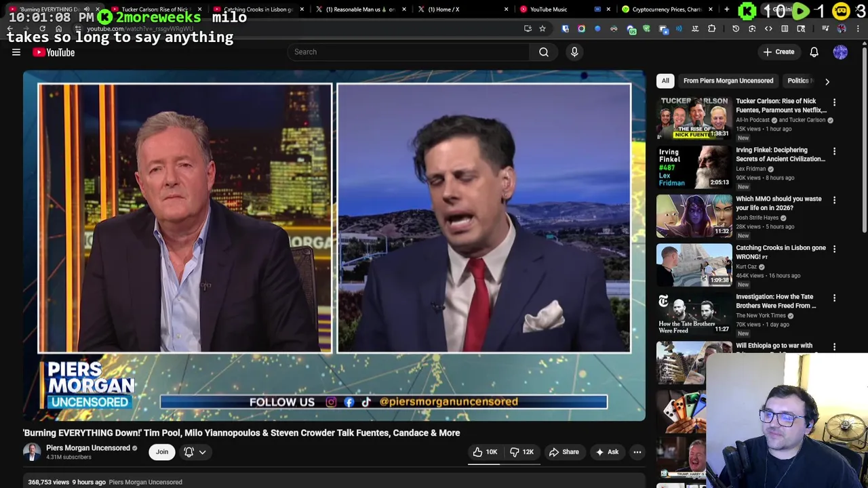Click the browser history clock icon
The width and height of the screenshot is (868, 488).
click(736, 28)
